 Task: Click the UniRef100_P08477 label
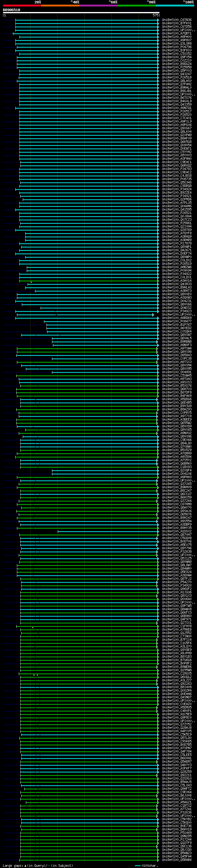click(x=176, y=321)
